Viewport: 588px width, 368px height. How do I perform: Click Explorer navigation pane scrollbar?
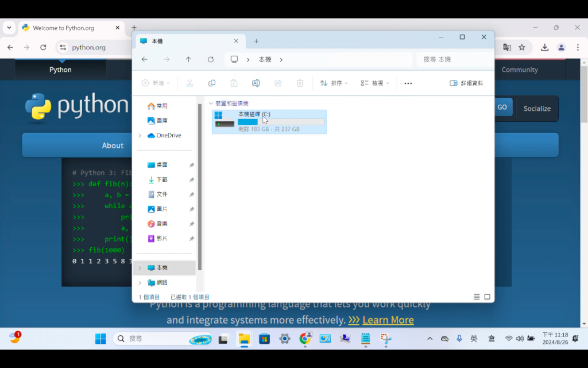(199, 187)
